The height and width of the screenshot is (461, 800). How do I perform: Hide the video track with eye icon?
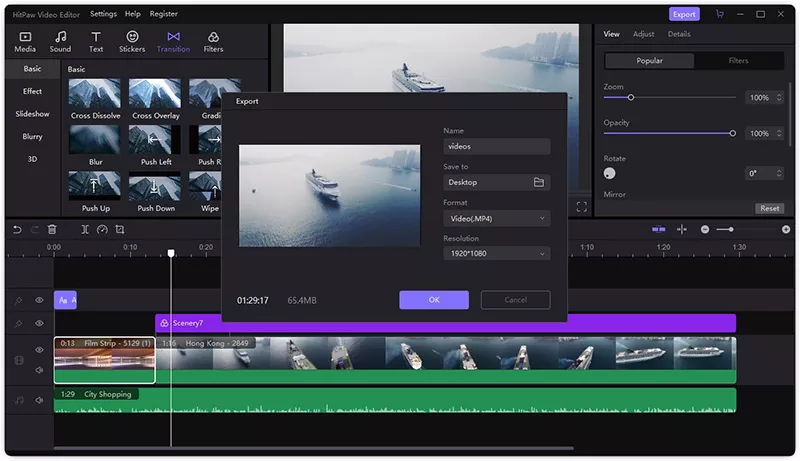pos(40,350)
